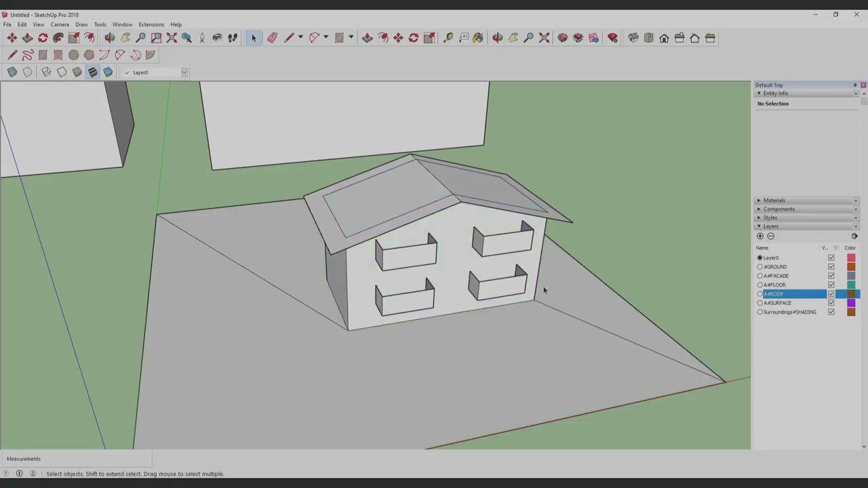Select the Polygon drawing tool
This screenshot has height=488, width=868.
(x=89, y=55)
